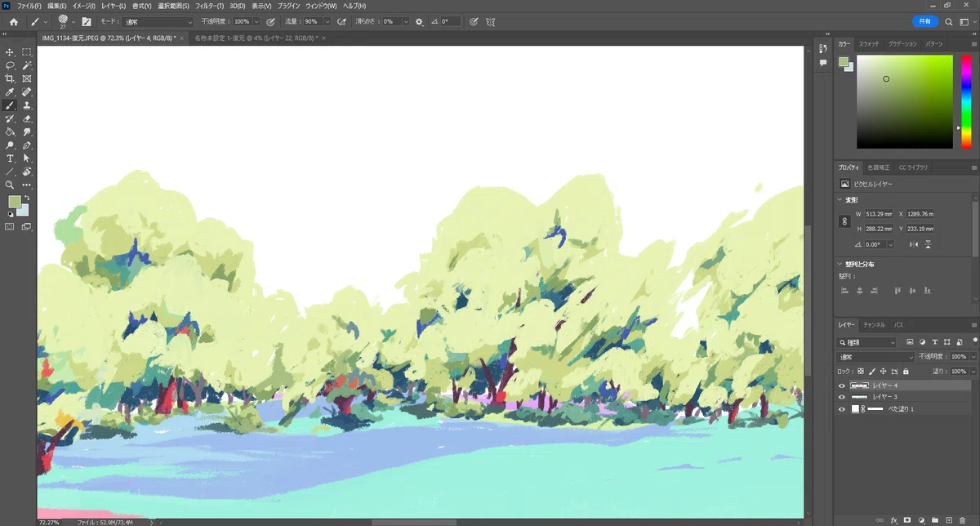Select the Eyedropper tool
Screen dimensions: 980x526
click(11, 92)
